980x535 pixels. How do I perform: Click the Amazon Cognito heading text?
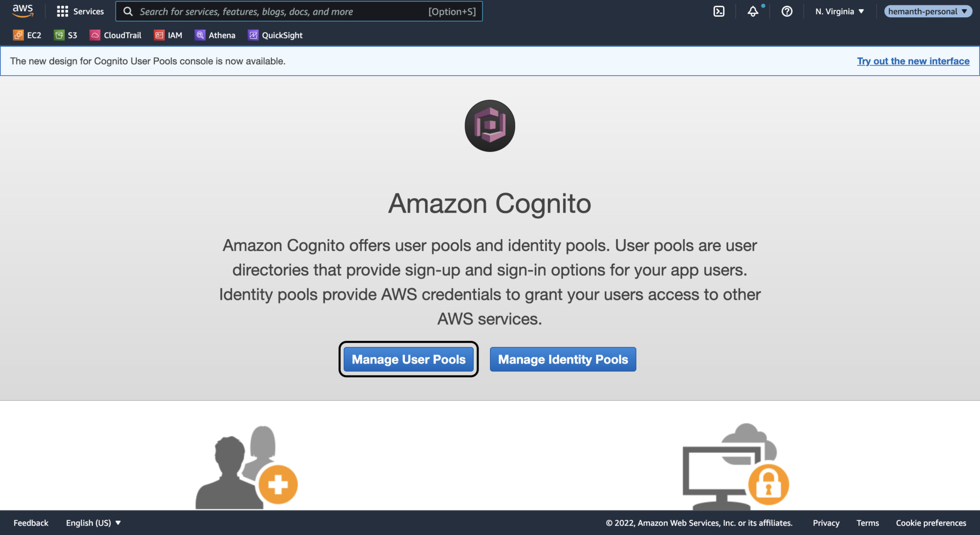point(490,204)
